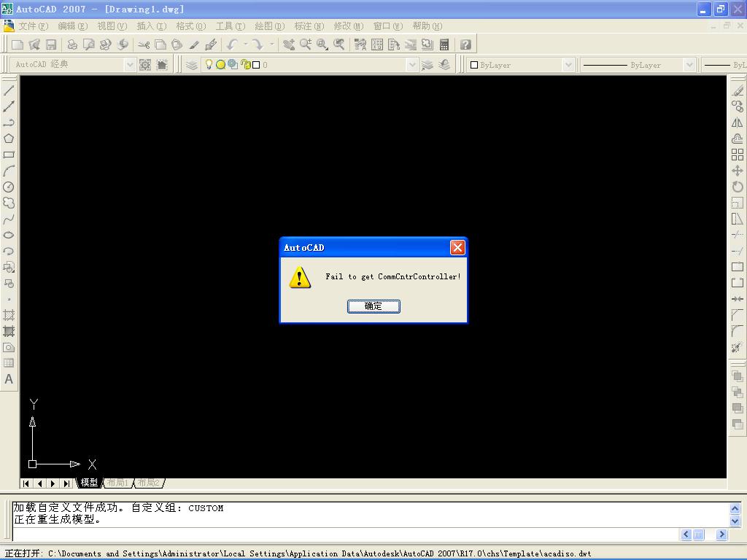Expand the Redo history dropdown arrow
The width and height of the screenshot is (747, 560).
click(x=271, y=44)
